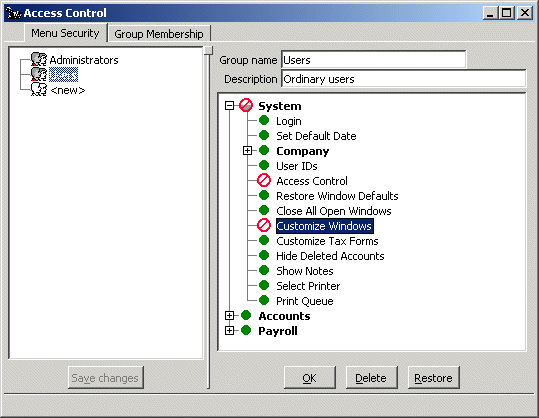Click the Description input field

click(x=404, y=79)
